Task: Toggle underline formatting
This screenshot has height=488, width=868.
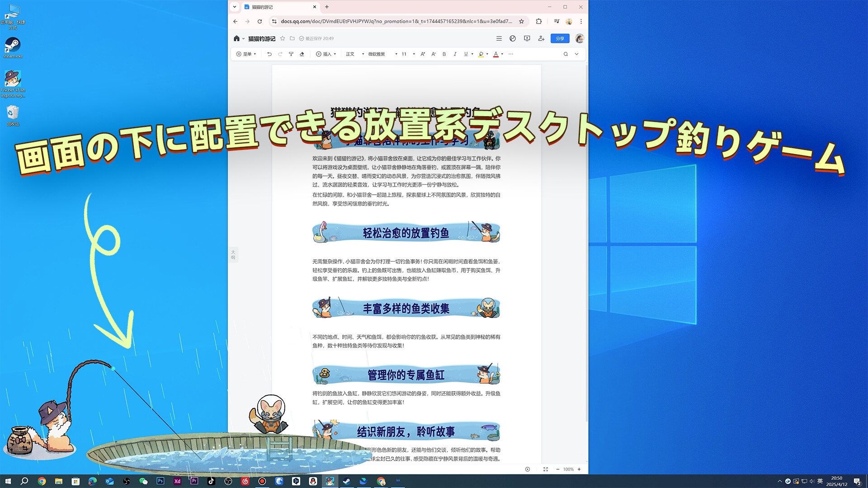Action: pos(465,54)
